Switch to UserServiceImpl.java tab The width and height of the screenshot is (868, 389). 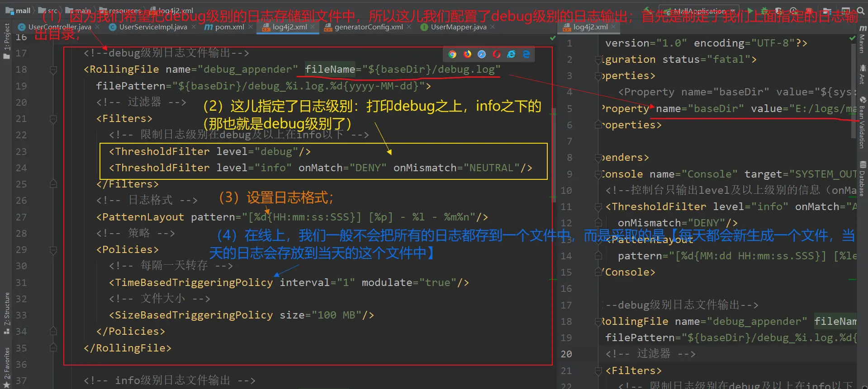[153, 27]
